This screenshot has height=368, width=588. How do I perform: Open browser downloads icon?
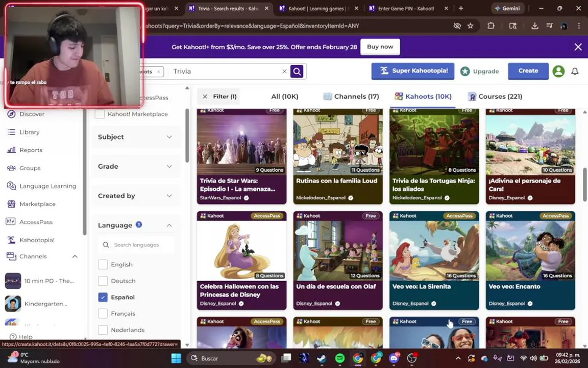pos(535,26)
